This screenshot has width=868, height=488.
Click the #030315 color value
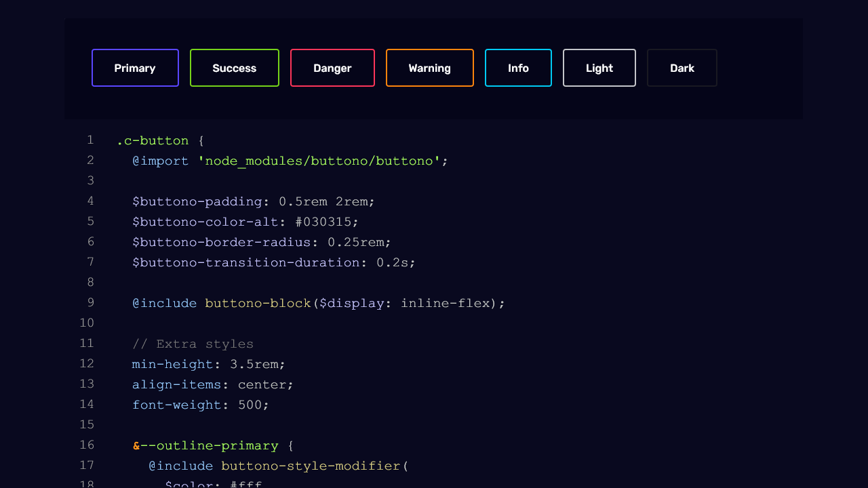(x=327, y=222)
